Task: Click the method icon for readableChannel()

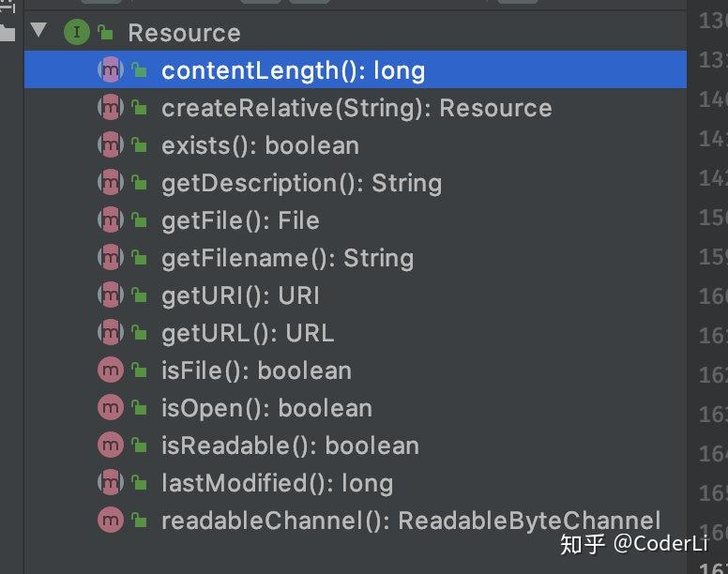Action: (111, 520)
